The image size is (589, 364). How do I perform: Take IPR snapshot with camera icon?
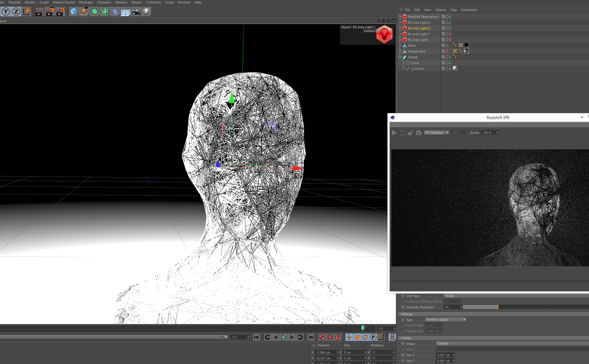pos(419,133)
